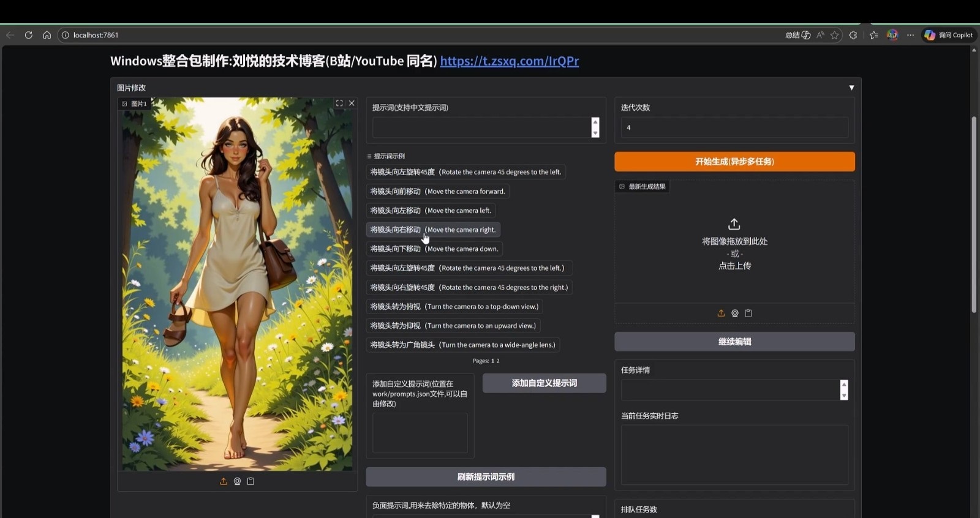Click the 刷新提示词示例 button
Image resolution: width=980 pixels, height=518 pixels.
pos(486,477)
